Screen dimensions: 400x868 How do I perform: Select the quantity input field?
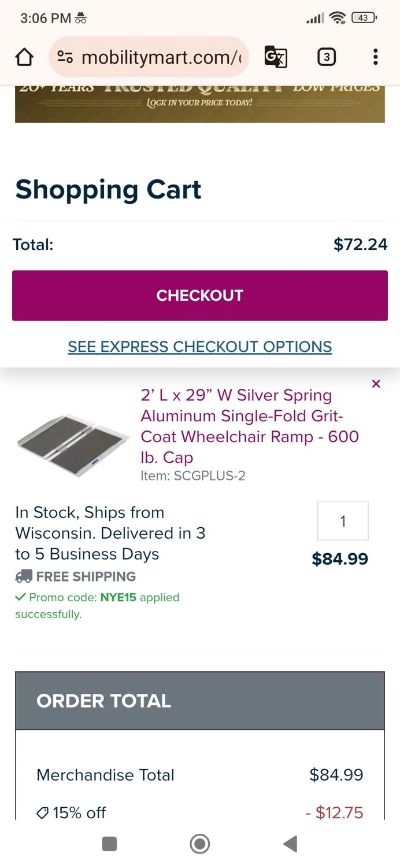tap(343, 521)
